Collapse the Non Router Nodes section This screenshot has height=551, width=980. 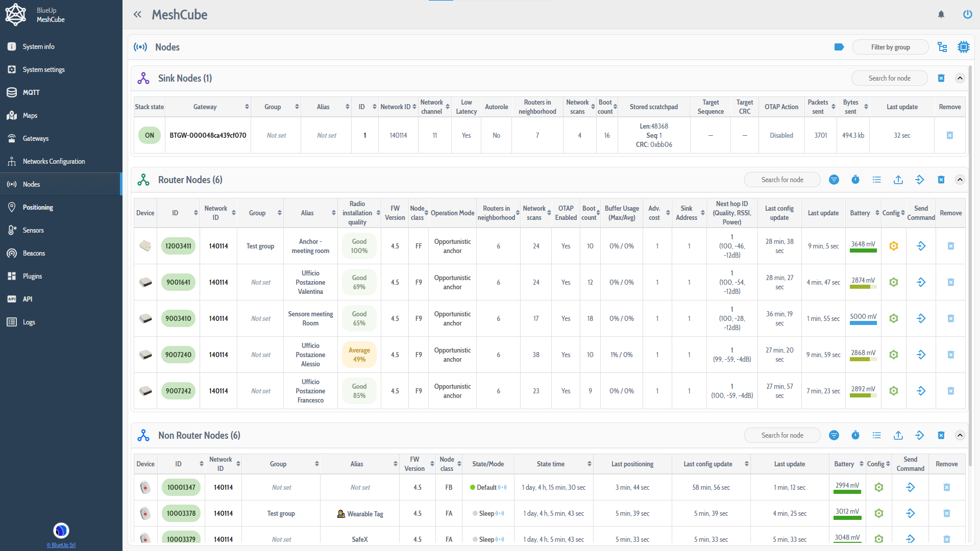click(x=960, y=435)
